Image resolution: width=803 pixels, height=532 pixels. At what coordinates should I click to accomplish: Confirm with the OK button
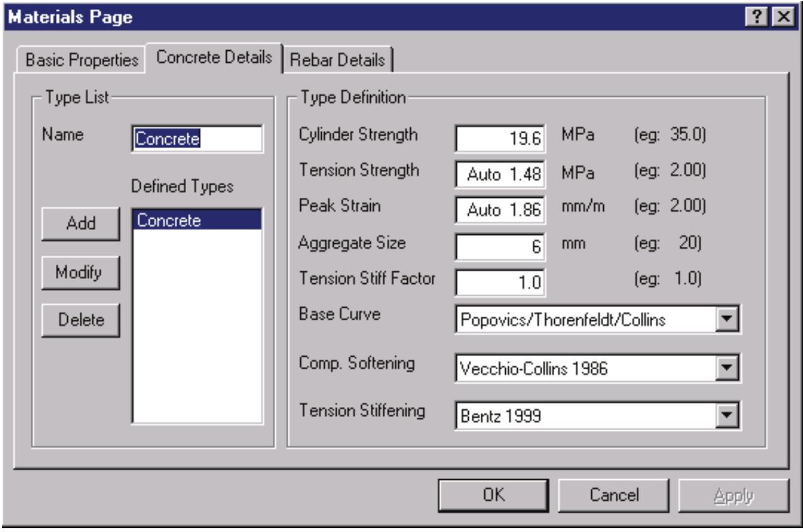pos(495,495)
